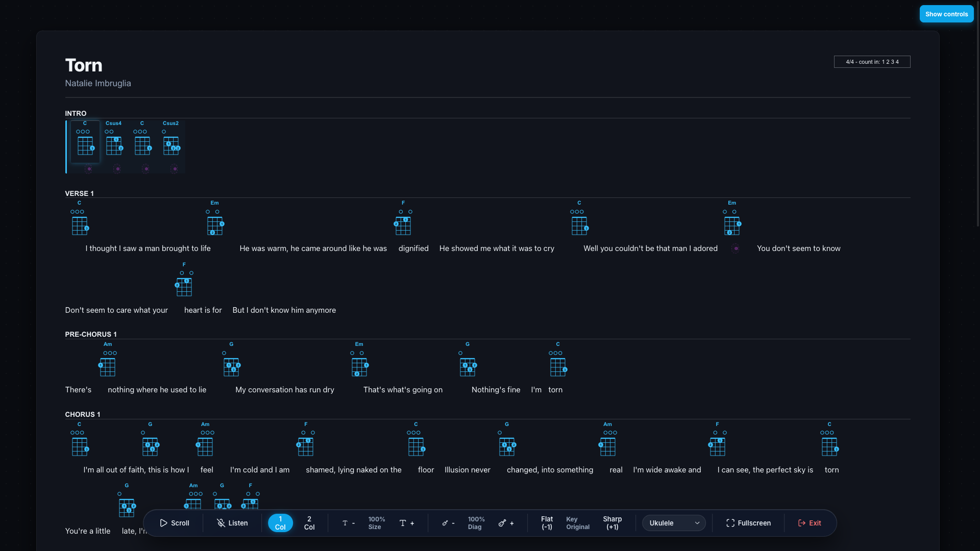Click the 100% Size readout
The width and height of the screenshot is (980, 551).
click(x=377, y=523)
